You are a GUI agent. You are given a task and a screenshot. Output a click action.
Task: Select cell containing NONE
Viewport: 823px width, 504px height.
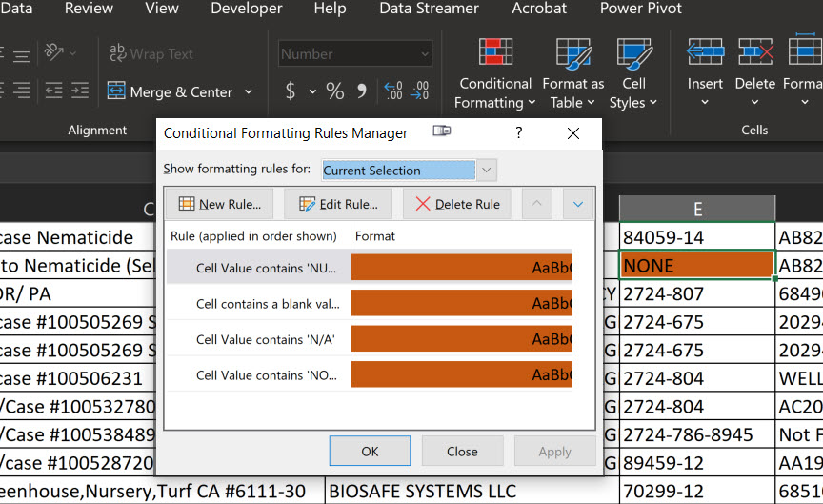pyautogui.click(x=697, y=265)
